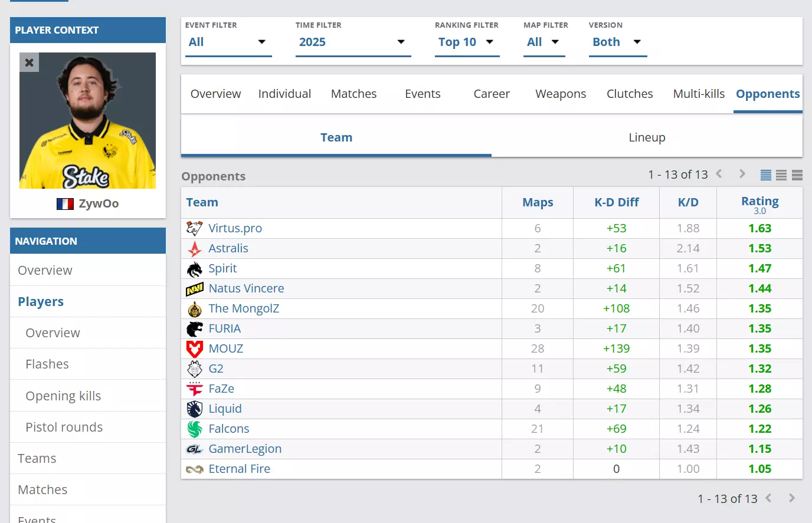Click the MOUZ heart logo
Viewport: 812px width, 523px height.
click(194, 349)
